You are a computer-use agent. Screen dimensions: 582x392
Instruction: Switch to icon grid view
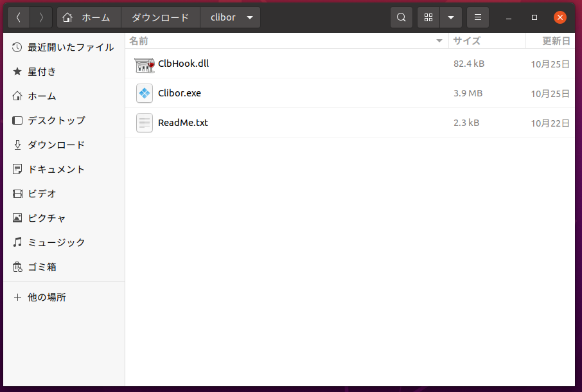428,17
